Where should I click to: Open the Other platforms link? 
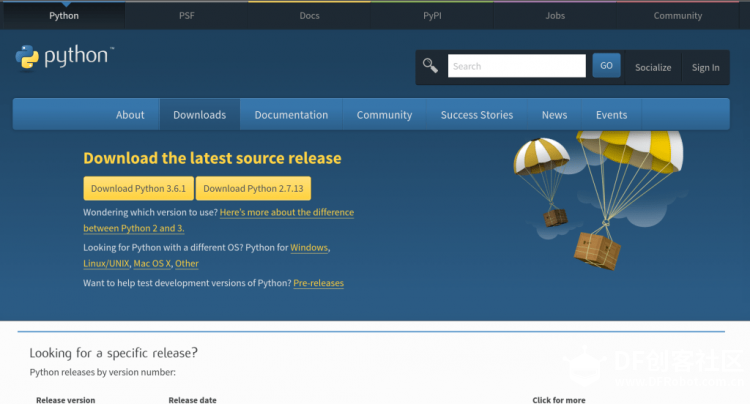pos(187,263)
